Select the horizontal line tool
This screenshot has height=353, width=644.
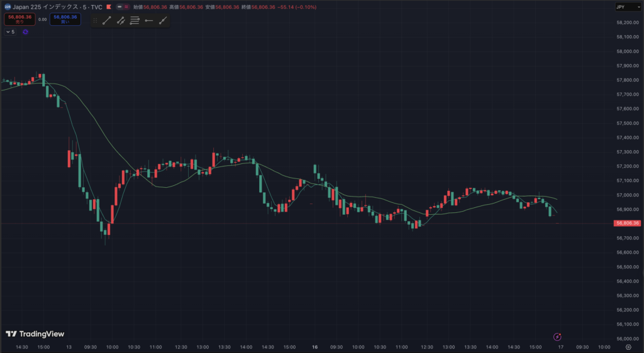click(149, 20)
